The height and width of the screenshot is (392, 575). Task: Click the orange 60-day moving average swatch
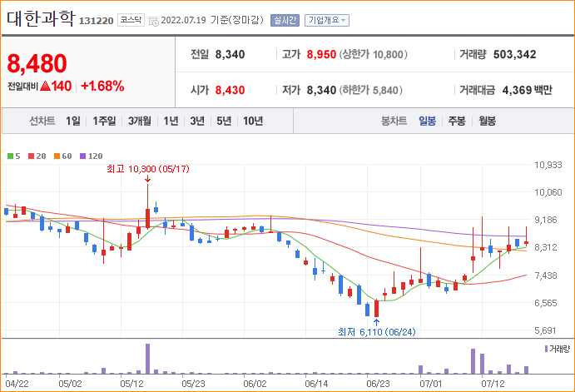(57, 156)
